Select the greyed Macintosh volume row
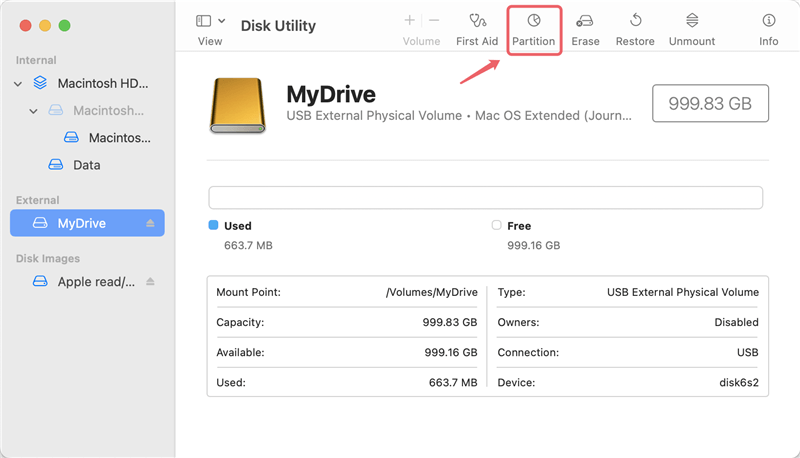The image size is (800, 458). 87,111
